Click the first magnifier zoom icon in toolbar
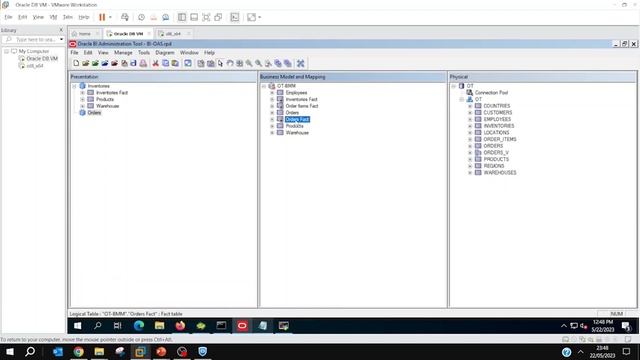640x360 pixels. (x=249, y=63)
